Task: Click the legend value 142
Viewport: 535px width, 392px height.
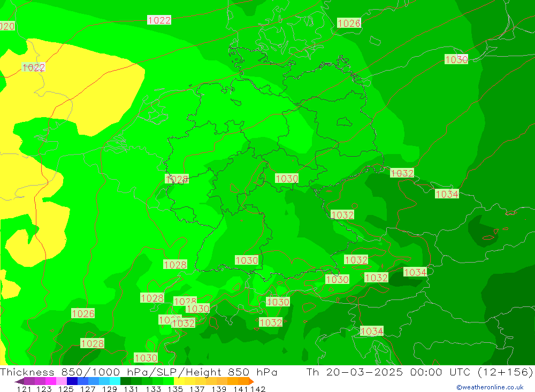Action: click(258, 389)
